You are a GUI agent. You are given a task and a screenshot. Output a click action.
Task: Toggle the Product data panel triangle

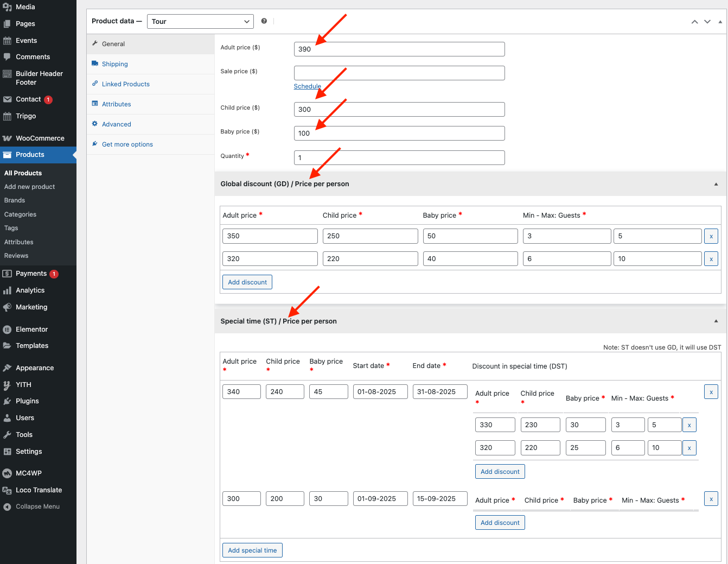[x=720, y=22]
